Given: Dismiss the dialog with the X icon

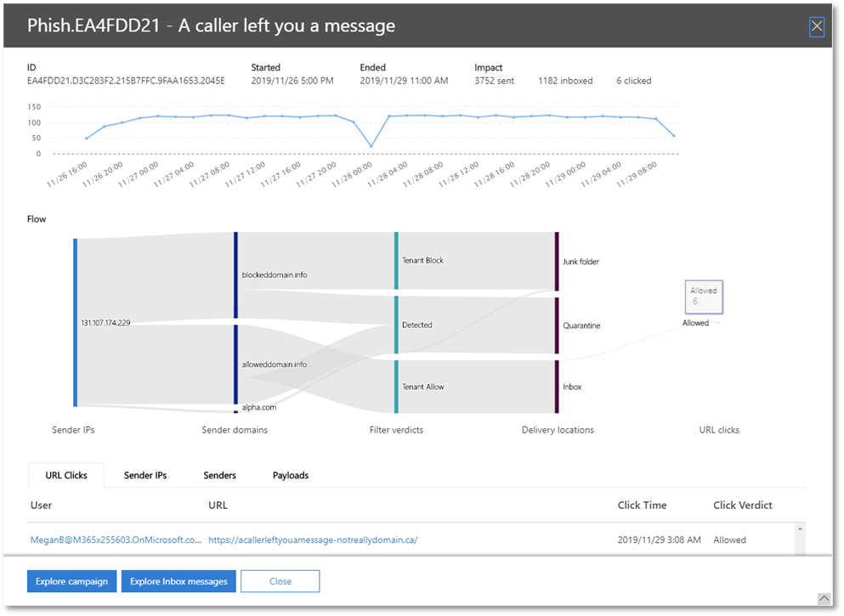Looking at the screenshot, I should coord(817,26).
